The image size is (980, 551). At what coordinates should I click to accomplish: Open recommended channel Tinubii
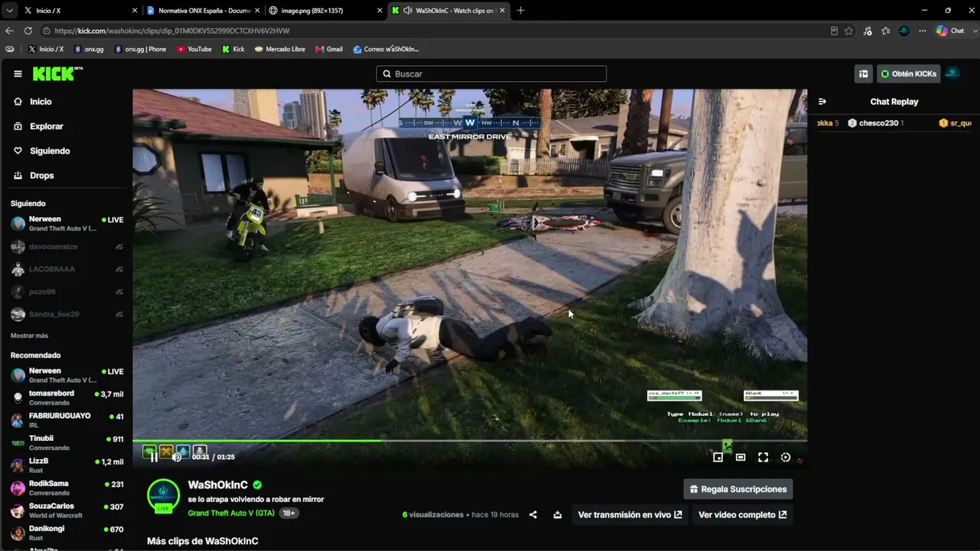pyautogui.click(x=67, y=442)
